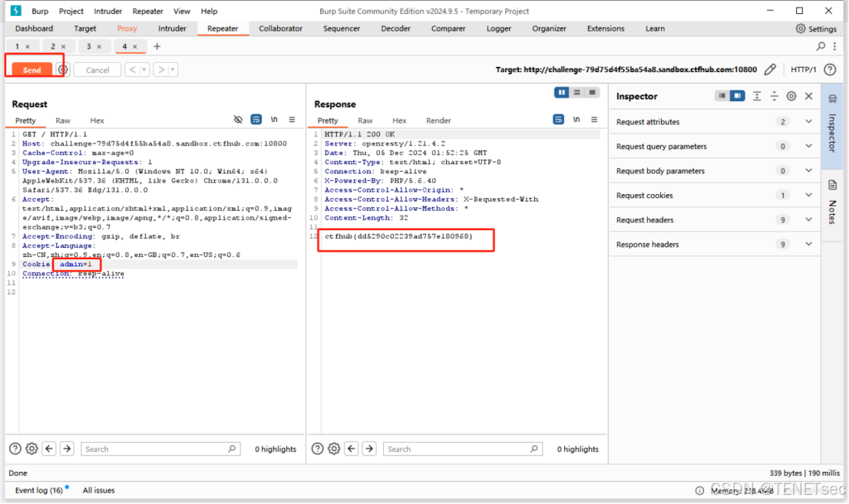Viewport: 849px width, 504px height.
Task: Open the Request editor hamburger menu
Action: [x=291, y=120]
